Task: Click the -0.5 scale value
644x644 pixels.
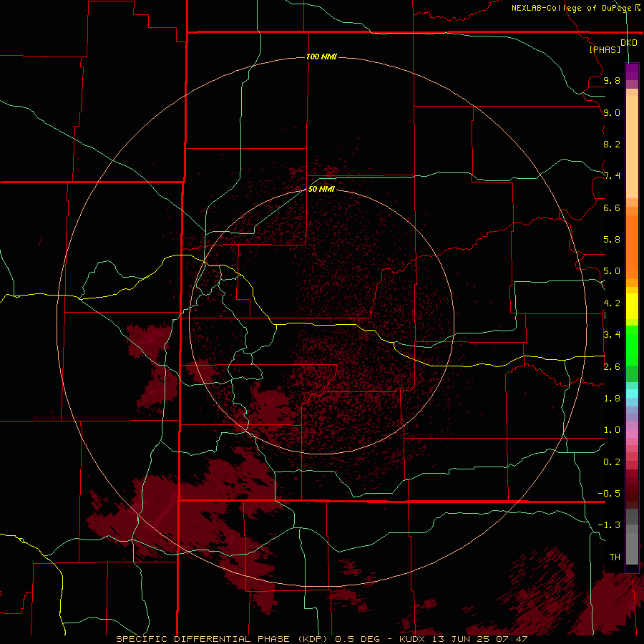Action: tap(609, 494)
